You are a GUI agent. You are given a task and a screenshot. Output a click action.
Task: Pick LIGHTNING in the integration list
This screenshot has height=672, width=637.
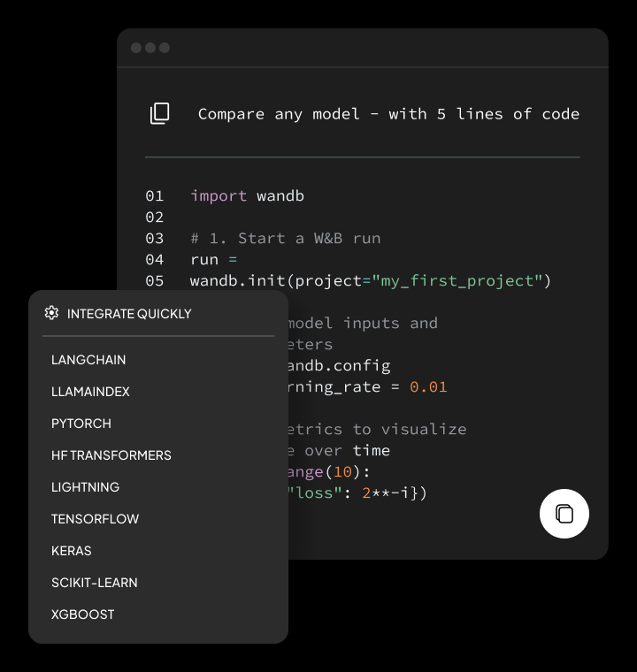85,487
